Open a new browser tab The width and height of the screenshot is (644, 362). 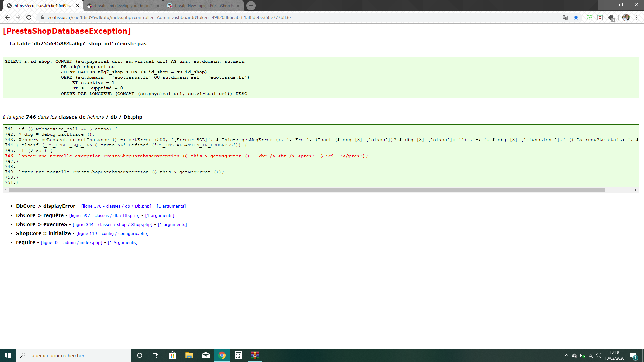pos(251,6)
